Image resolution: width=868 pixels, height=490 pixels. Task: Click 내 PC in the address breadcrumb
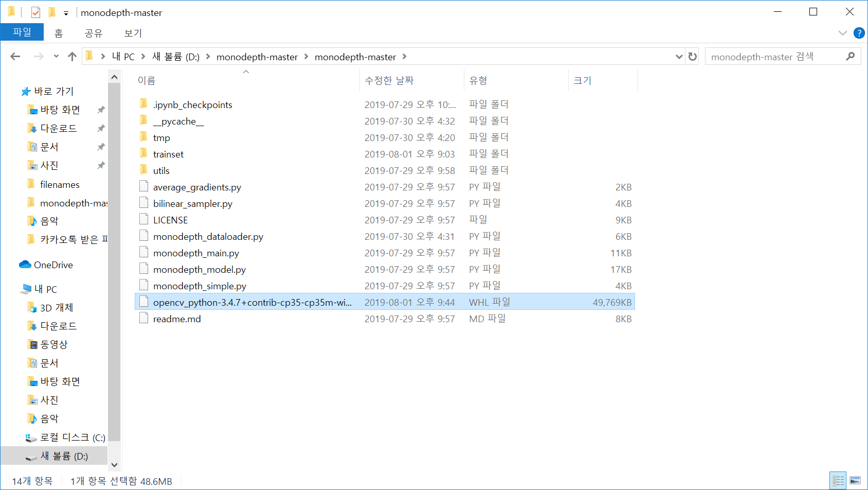123,57
